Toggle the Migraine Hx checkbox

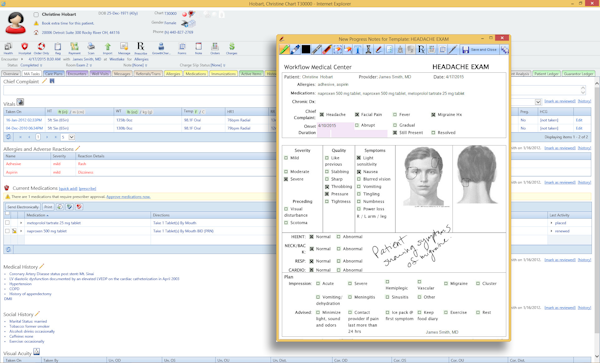tap(434, 114)
